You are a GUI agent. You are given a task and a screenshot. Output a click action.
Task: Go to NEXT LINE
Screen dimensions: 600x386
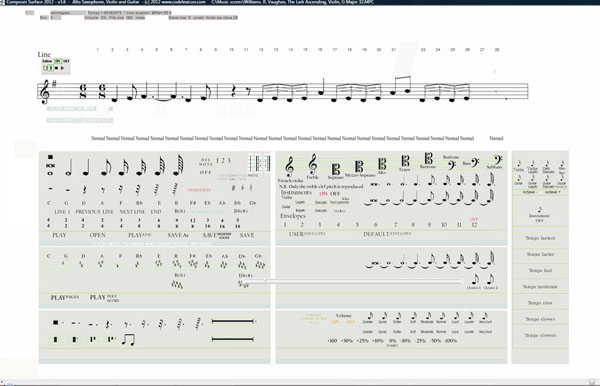[x=132, y=212]
